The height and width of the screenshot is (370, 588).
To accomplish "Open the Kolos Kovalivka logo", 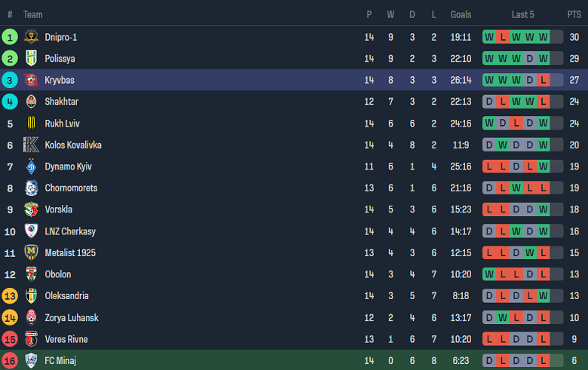I will click(31, 145).
